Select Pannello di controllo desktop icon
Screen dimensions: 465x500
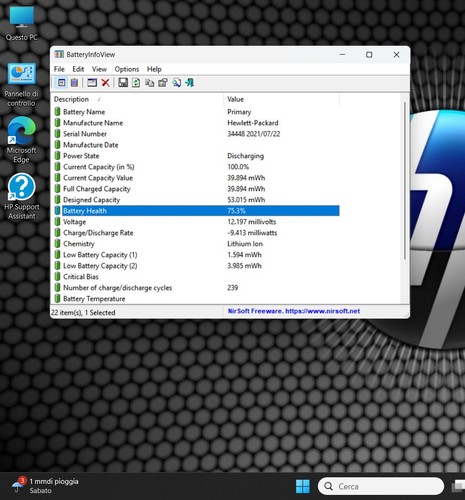point(22,85)
